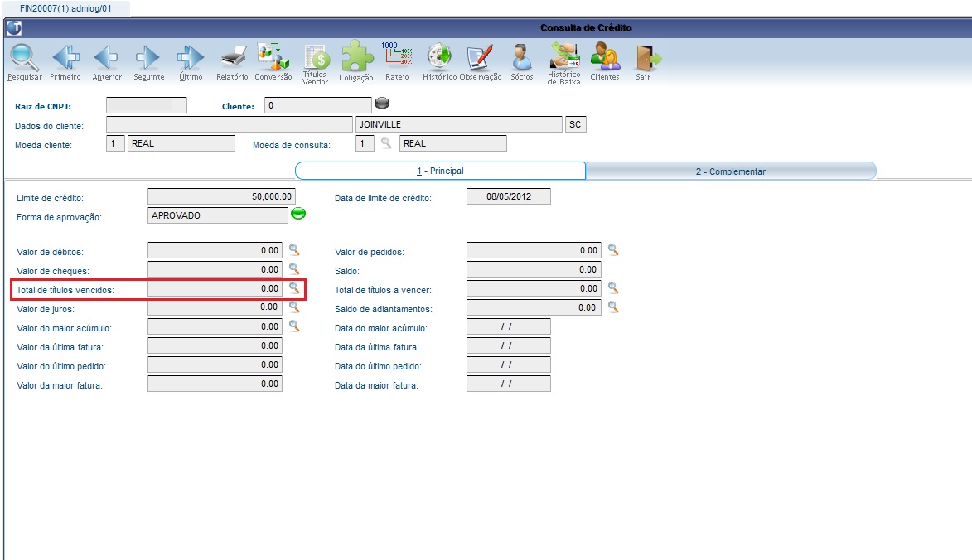Click the SC state field
The width and height of the screenshot is (972, 560).
click(575, 124)
